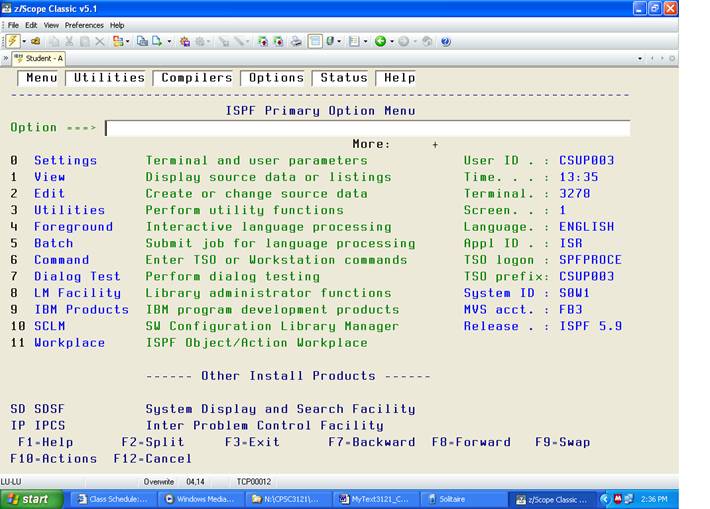This screenshot has width=710, height=509.
Task: Click the page with green arrow icon
Action: tap(157, 42)
